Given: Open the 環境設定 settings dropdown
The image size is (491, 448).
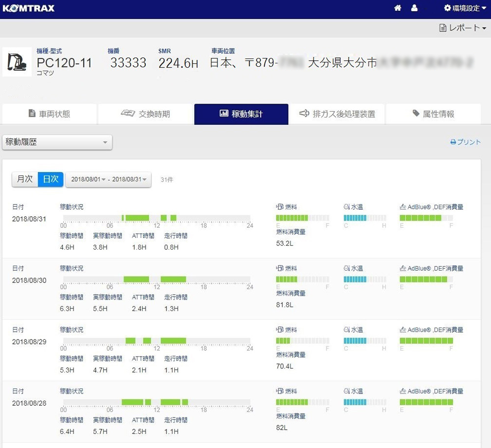Looking at the screenshot, I should (x=465, y=8).
